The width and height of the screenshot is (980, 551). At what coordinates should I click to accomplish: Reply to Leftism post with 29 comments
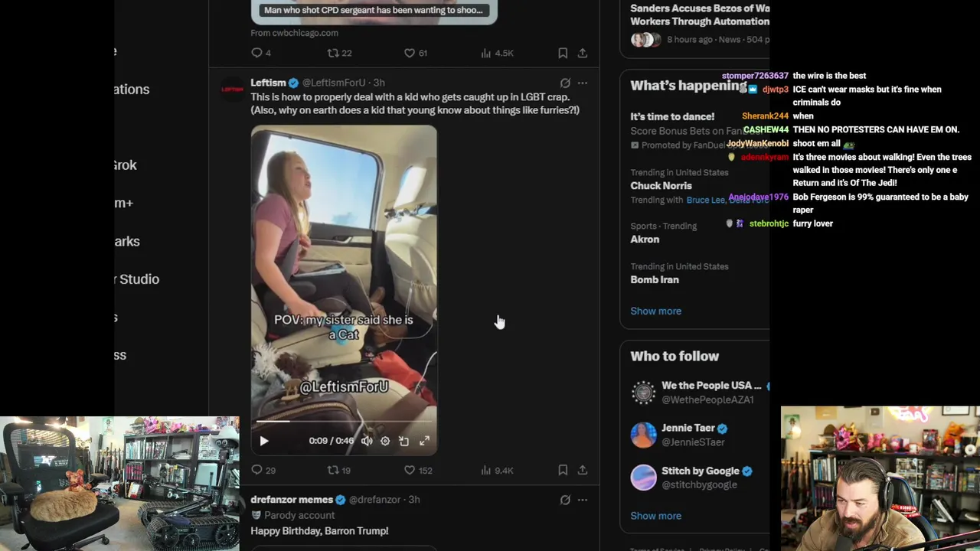click(263, 470)
